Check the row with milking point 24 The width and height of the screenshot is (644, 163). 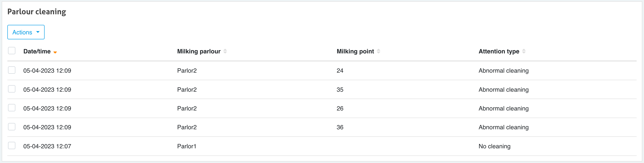[12, 70]
